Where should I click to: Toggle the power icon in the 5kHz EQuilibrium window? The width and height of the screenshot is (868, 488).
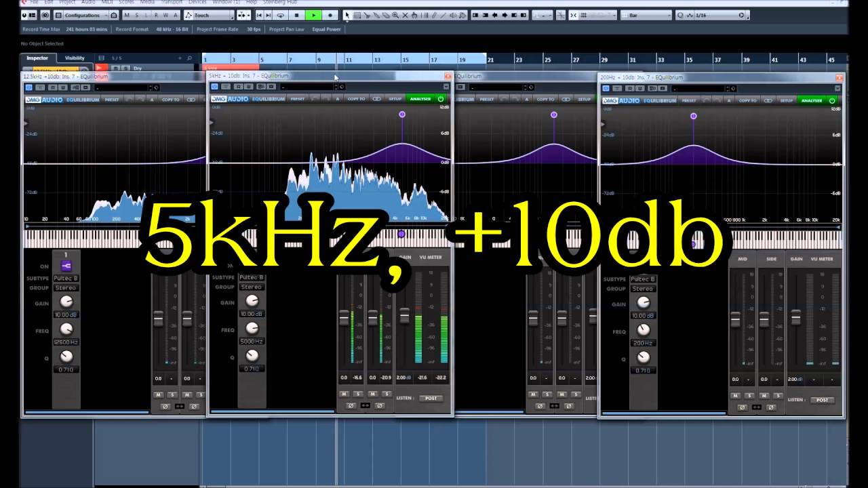[441, 99]
